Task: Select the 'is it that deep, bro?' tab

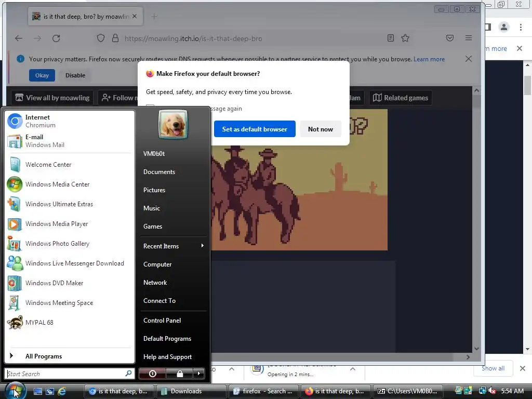Action: (x=86, y=16)
